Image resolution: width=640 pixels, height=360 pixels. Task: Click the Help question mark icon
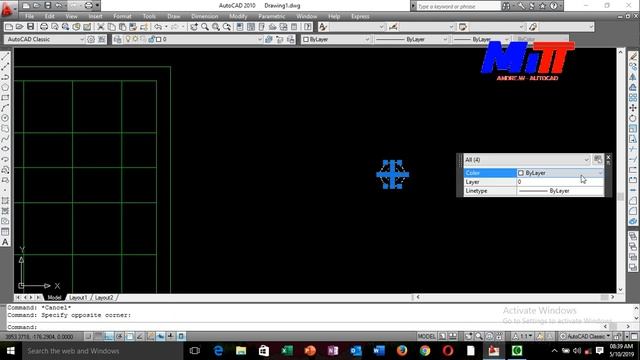tap(308, 27)
